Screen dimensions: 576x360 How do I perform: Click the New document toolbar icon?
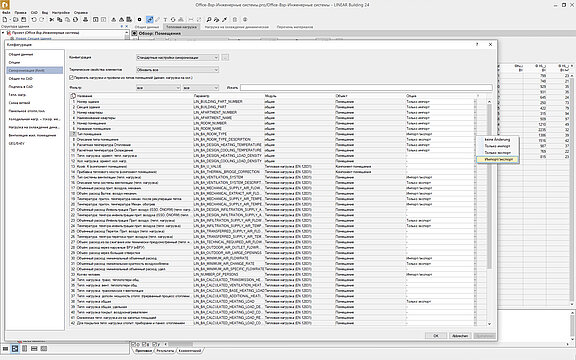(x=5, y=19)
